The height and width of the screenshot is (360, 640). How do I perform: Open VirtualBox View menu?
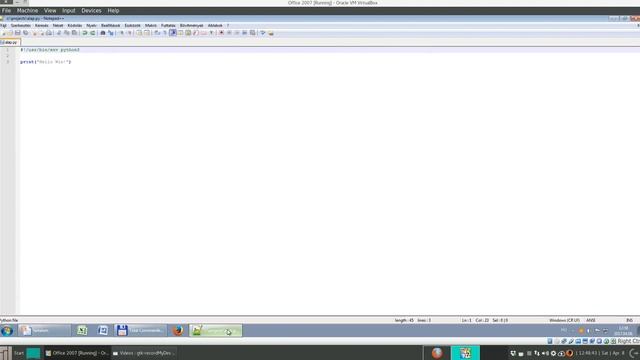click(50, 11)
